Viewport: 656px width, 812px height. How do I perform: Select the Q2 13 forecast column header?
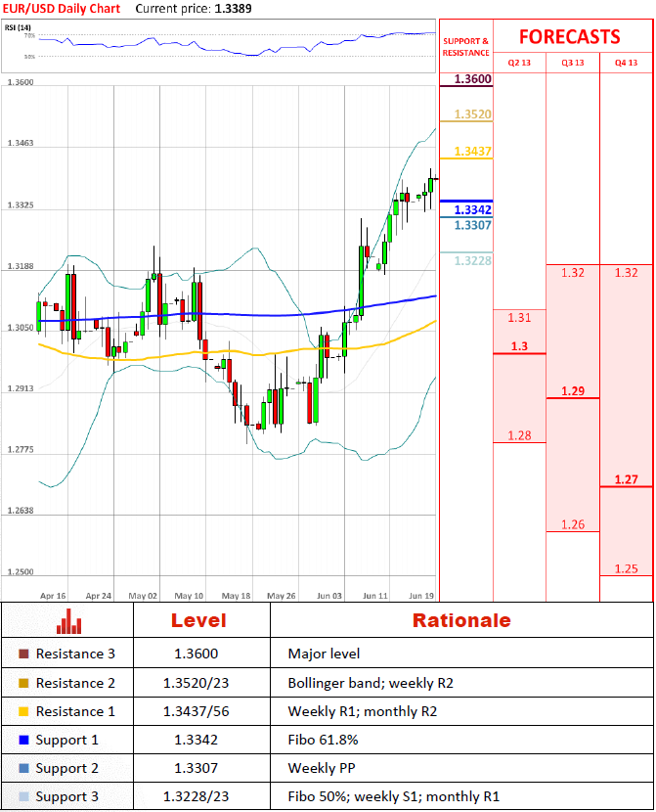pyautogui.click(x=519, y=63)
